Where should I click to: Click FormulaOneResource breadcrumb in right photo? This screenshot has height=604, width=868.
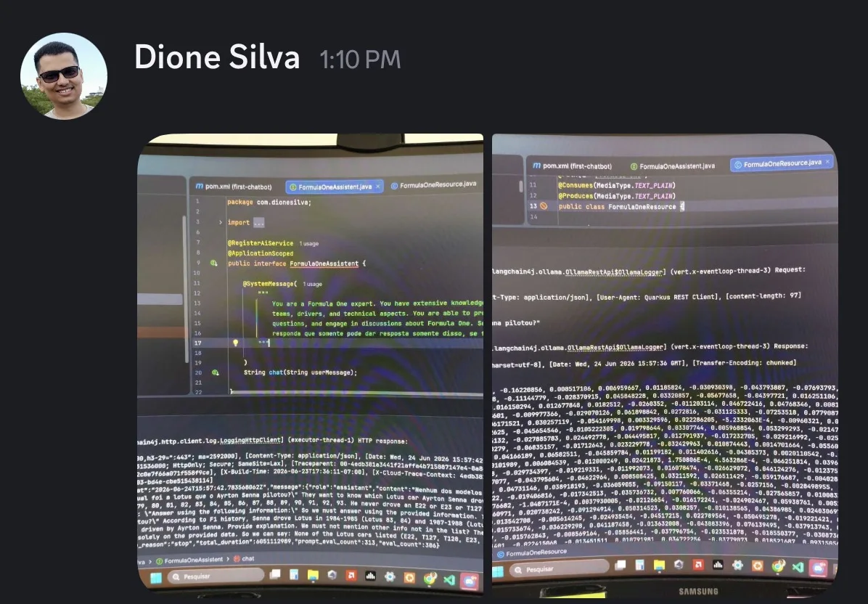tap(533, 552)
